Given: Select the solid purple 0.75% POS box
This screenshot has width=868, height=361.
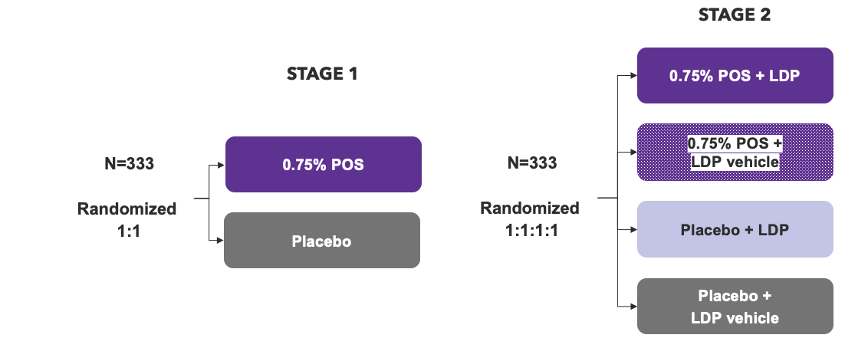Looking at the screenshot, I should click(323, 164).
